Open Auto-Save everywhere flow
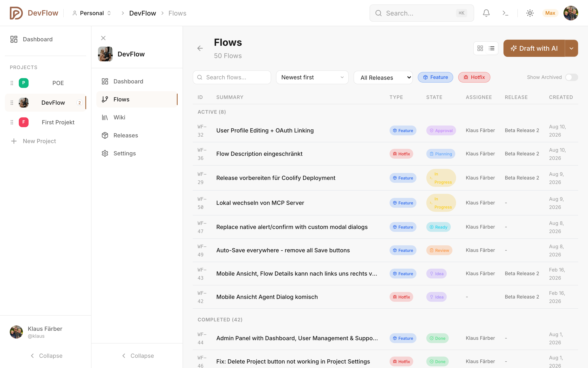The height and width of the screenshot is (368, 588). [283, 250]
